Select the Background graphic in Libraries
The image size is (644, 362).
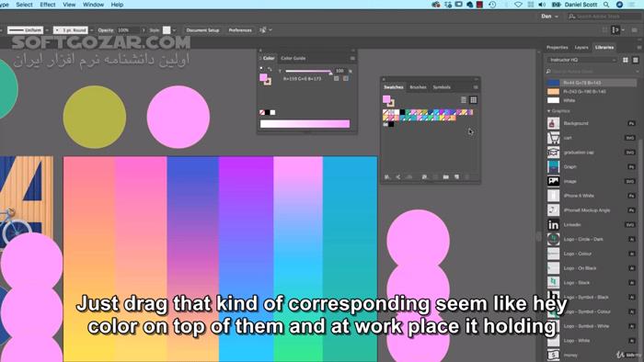click(592, 123)
